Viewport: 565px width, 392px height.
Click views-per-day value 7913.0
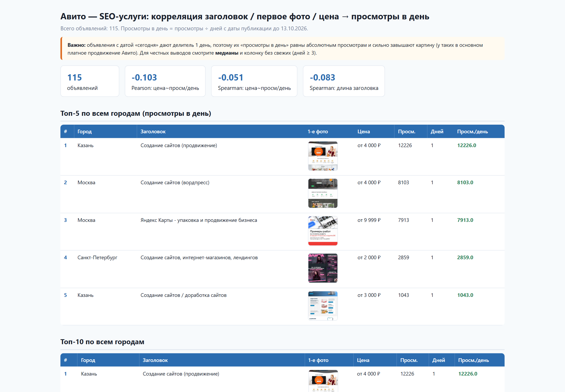[465, 220]
